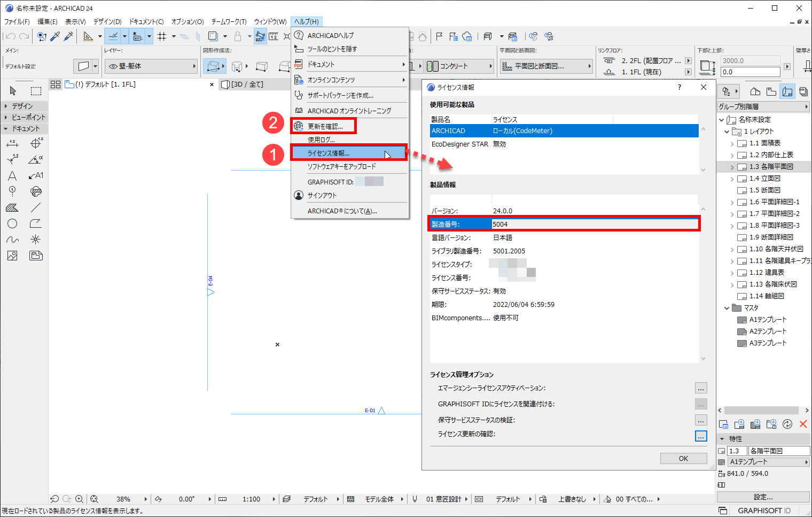
Task: Click the Pick Up Parameters eyedropper
Action: pos(55,36)
